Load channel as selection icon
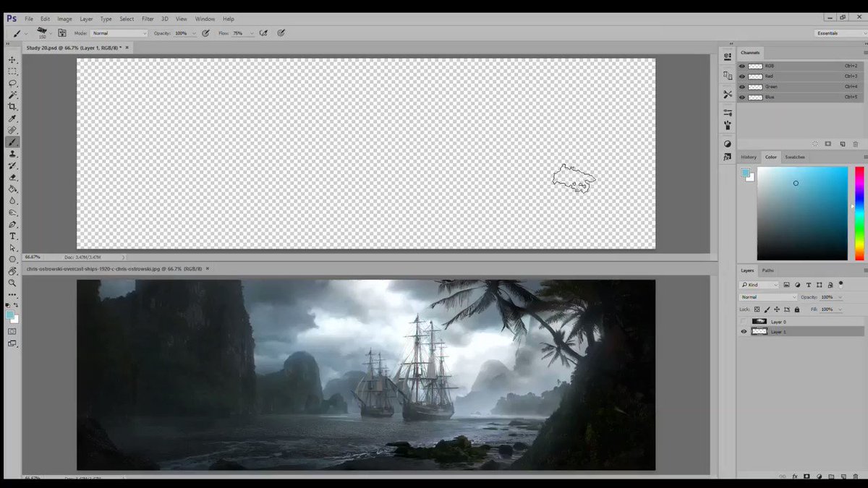868x488 pixels. tap(815, 144)
